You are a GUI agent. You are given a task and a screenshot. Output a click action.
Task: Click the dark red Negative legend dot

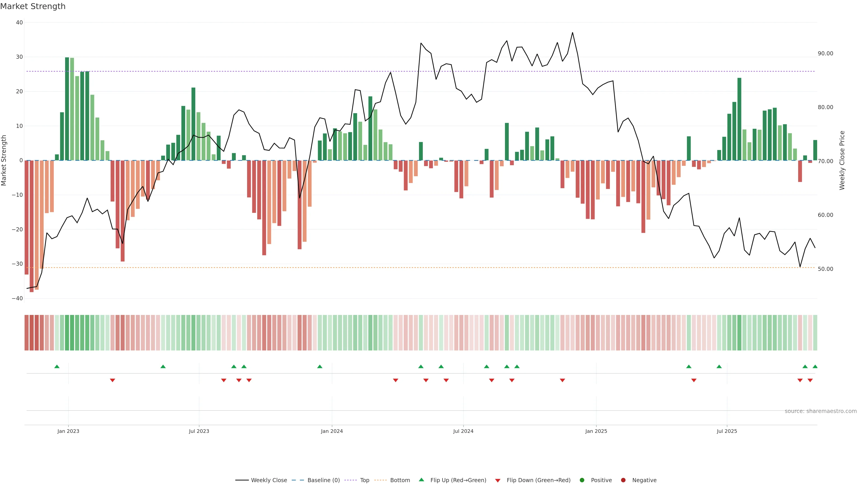point(623,480)
